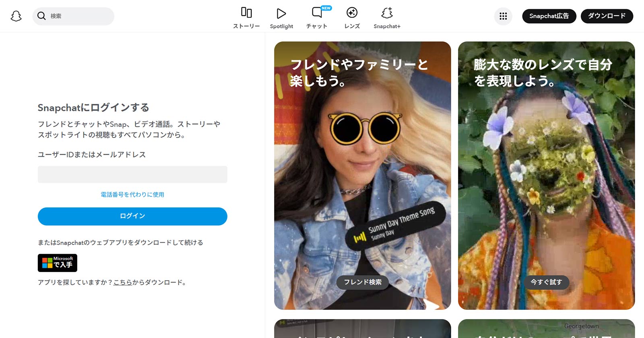Click the Sunny Day Theme Song sticker

coord(396,226)
